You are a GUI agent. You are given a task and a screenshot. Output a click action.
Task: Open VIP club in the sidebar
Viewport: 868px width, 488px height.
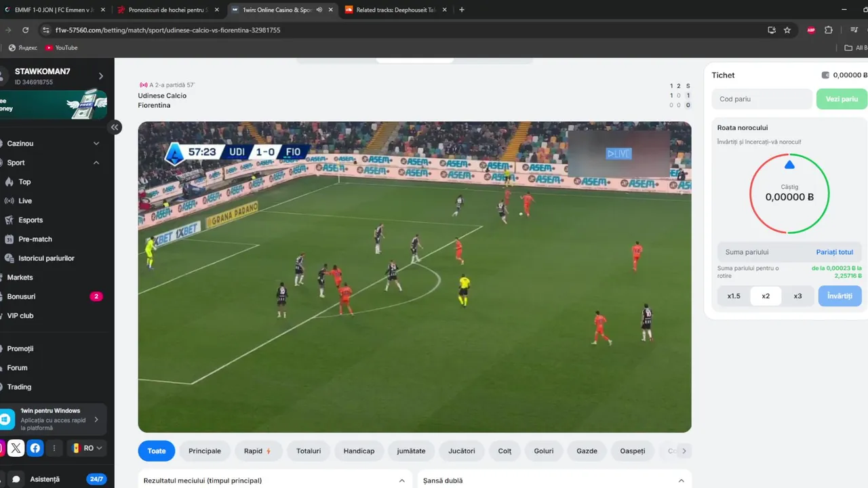(x=20, y=316)
